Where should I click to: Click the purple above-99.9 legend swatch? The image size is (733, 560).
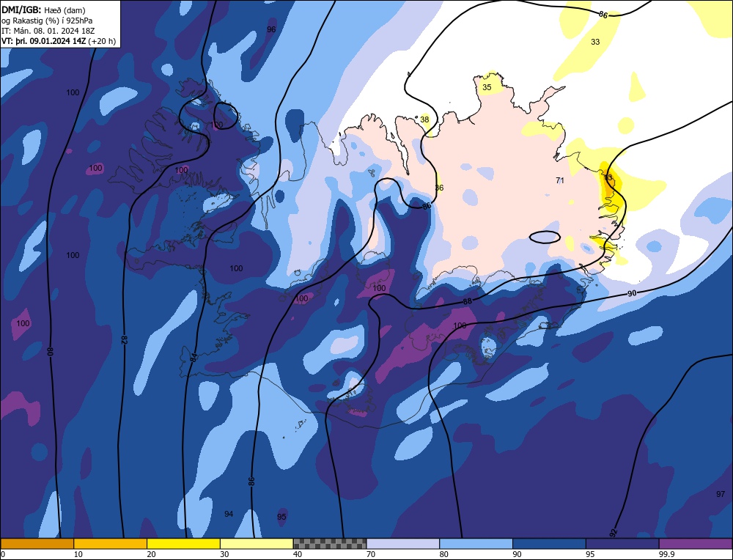[696, 543]
